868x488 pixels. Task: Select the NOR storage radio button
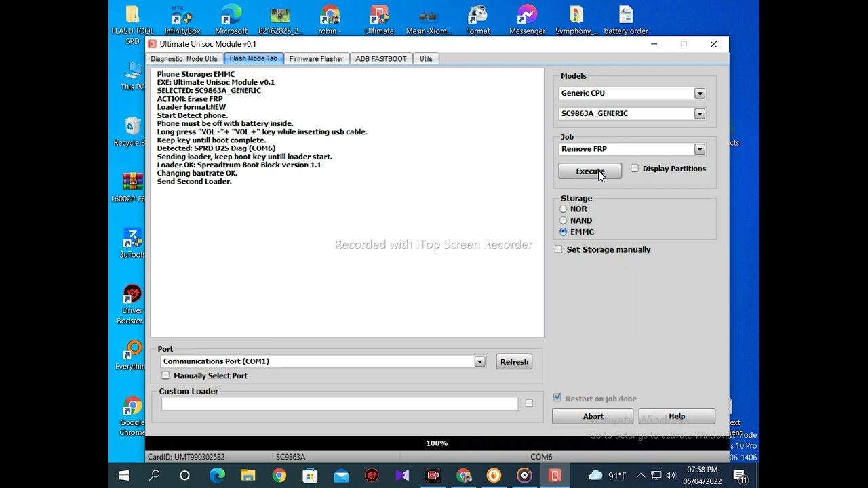pos(563,209)
